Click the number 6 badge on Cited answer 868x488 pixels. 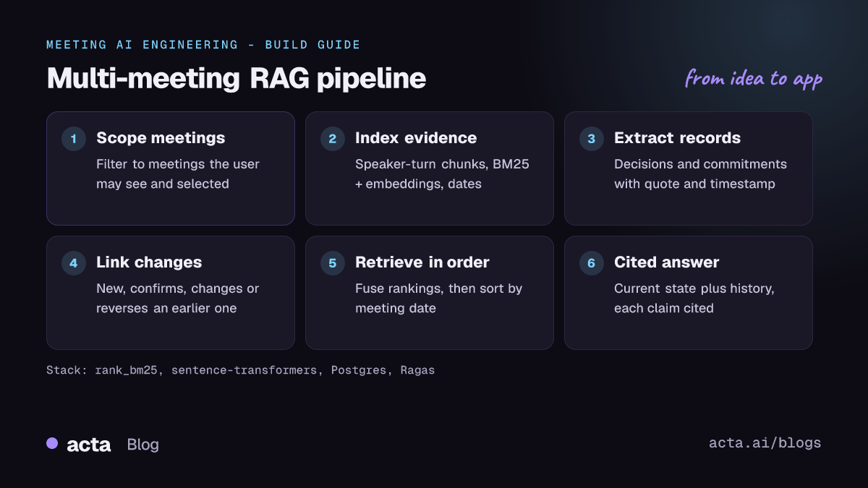[592, 263]
